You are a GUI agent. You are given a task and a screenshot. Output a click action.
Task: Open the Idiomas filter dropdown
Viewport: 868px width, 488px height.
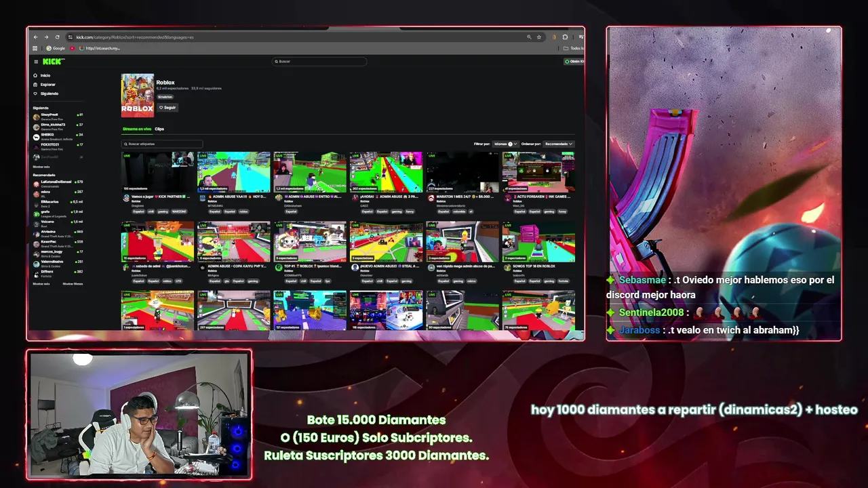506,144
